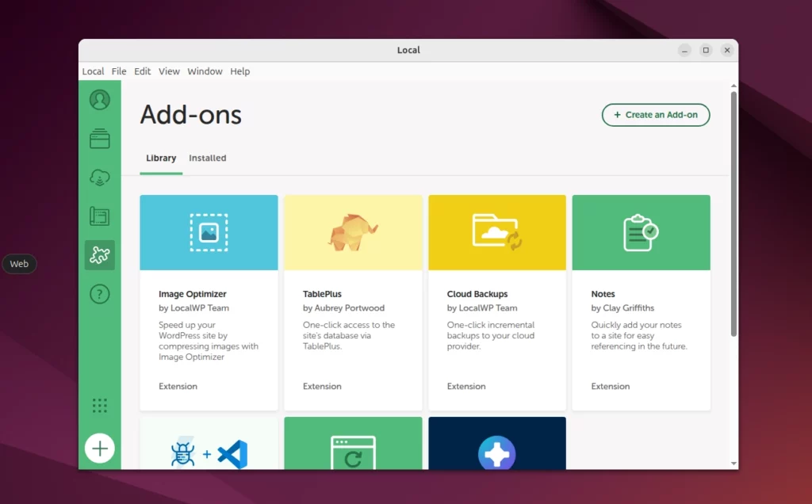Screen dimensions: 812x504
Task: Select the Local Sites icon in the sidebar
Action: point(99,138)
